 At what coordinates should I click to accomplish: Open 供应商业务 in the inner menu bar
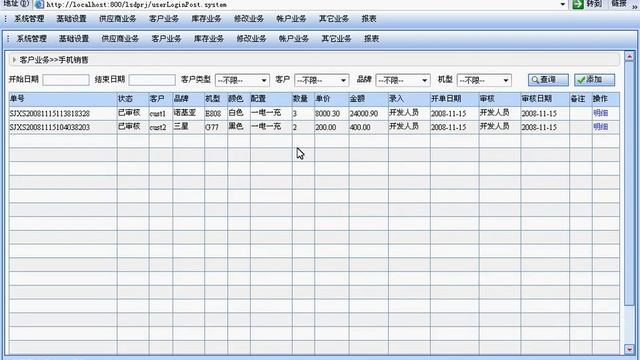[x=120, y=39]
